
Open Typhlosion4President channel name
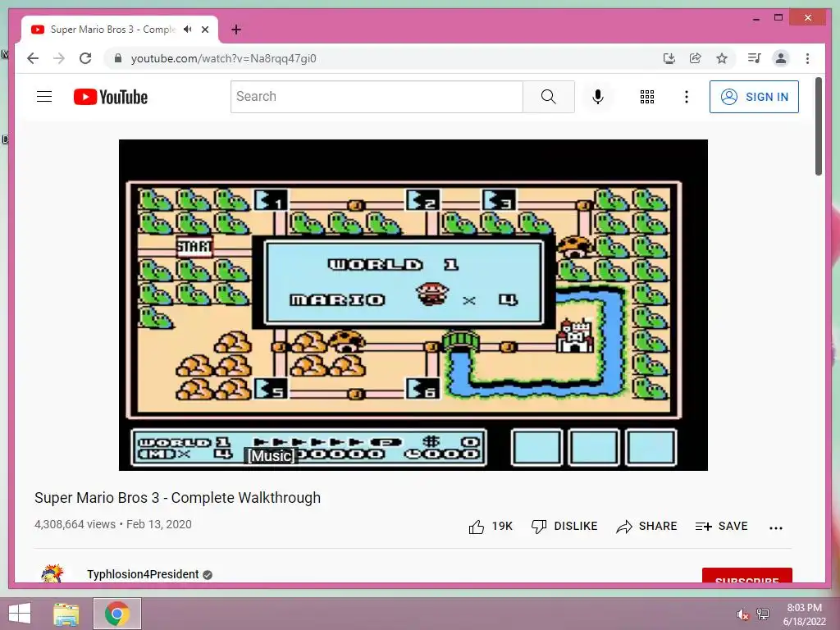pyautogui.click(x=143, y=574)
